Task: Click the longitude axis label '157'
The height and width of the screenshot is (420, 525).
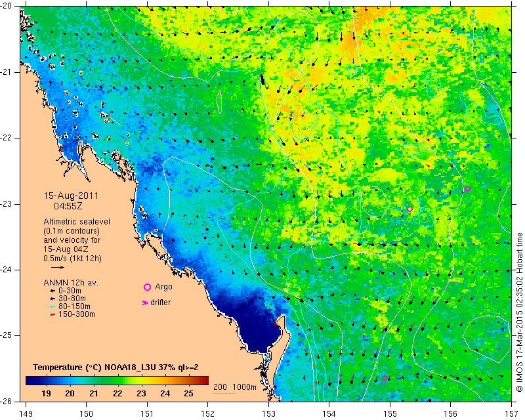Action: [x=512, y=414]
